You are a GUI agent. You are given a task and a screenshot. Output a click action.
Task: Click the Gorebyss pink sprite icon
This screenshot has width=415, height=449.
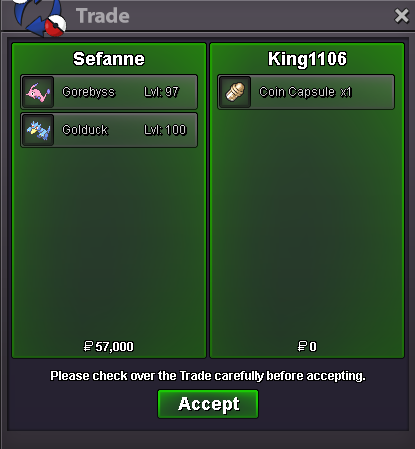38,92
